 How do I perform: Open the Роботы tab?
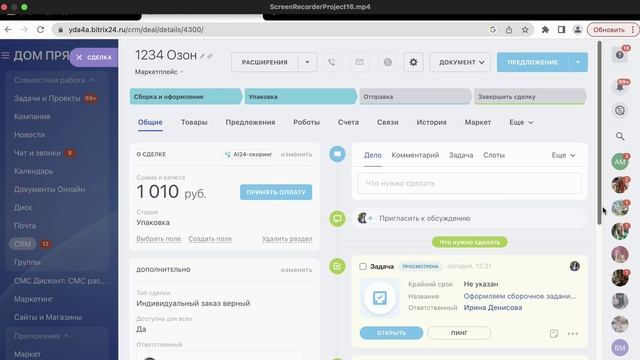point(306,122)
